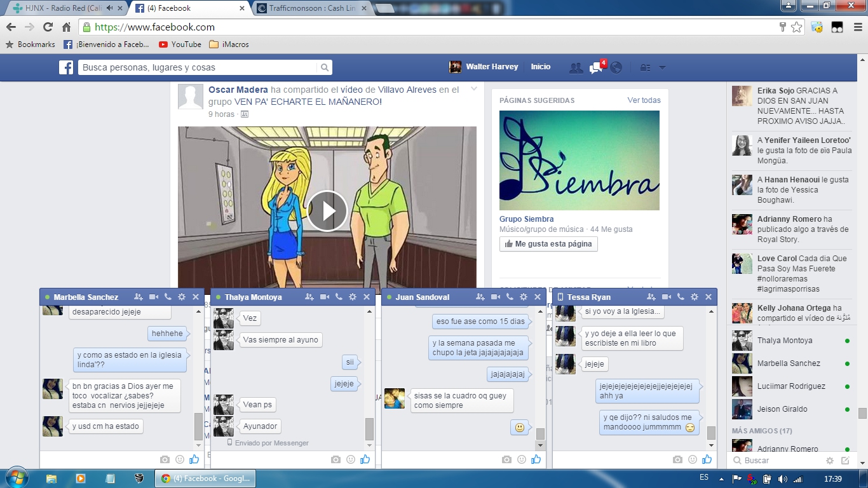Open friend requests icon in header
Screen dimensions: 868x488
tap(576, 68)
